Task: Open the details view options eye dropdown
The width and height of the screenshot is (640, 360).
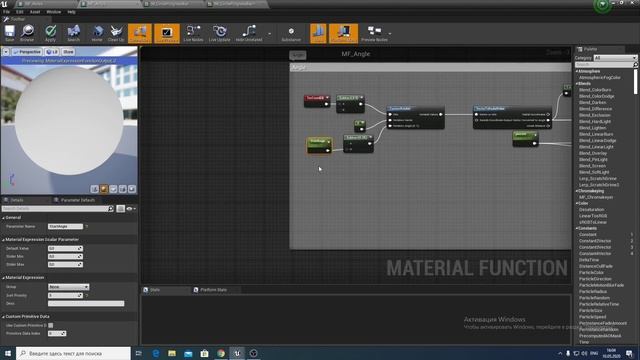Action: (x=131, y=209)
